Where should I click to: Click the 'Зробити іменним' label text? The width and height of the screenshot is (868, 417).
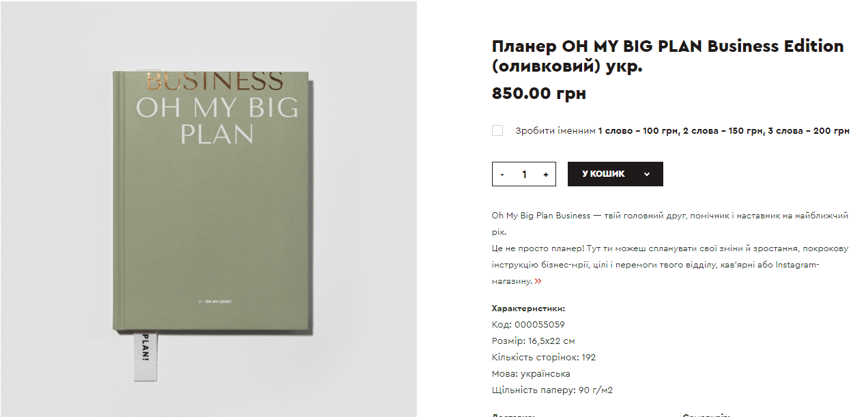coord(555,130)
